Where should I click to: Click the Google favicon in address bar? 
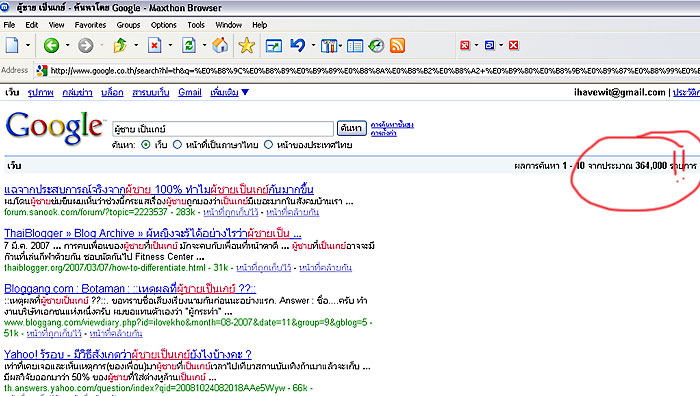click(x=42, y=70)
